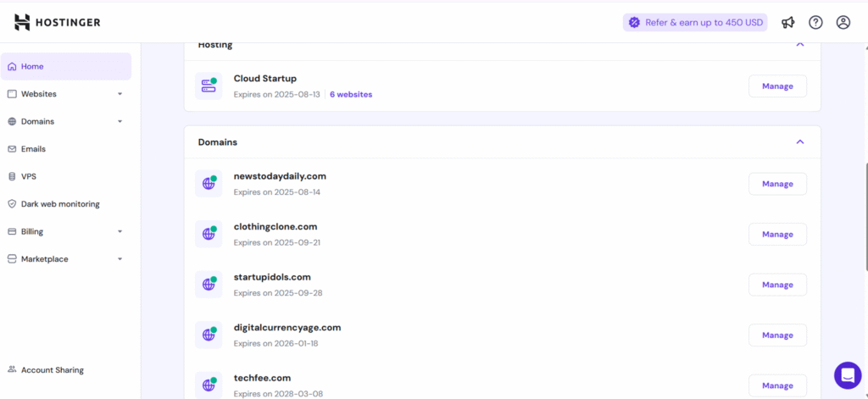
Task: Open the announcements megaphone icon
Action: [787, 22]
